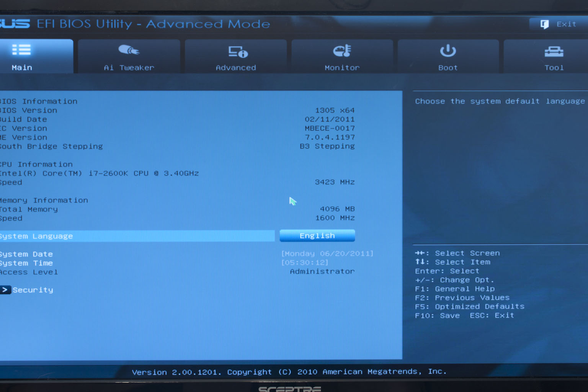Click the F10: Save hint

pos(438,315)
